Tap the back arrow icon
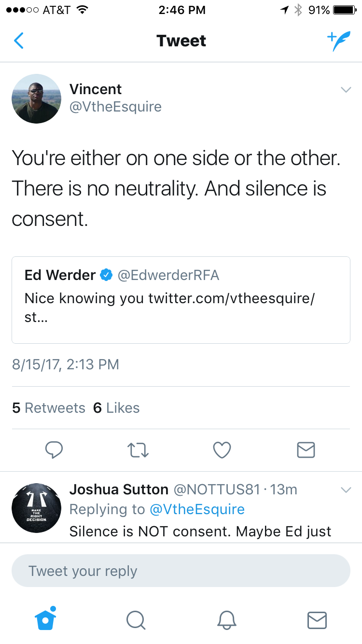362x644 pixels. [19, 41]
